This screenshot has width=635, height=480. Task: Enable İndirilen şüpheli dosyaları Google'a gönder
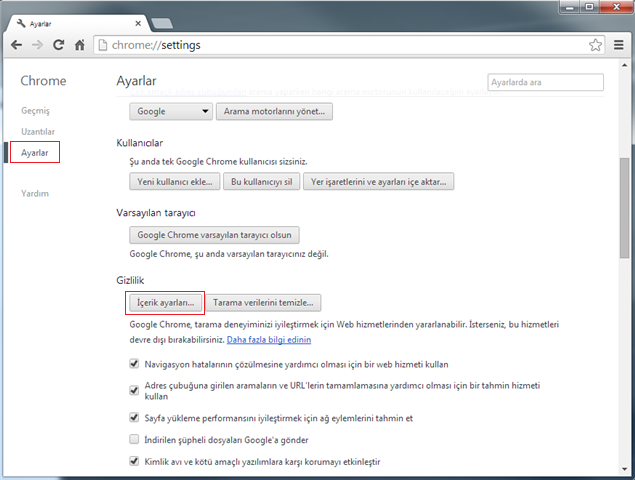[134, 439]
